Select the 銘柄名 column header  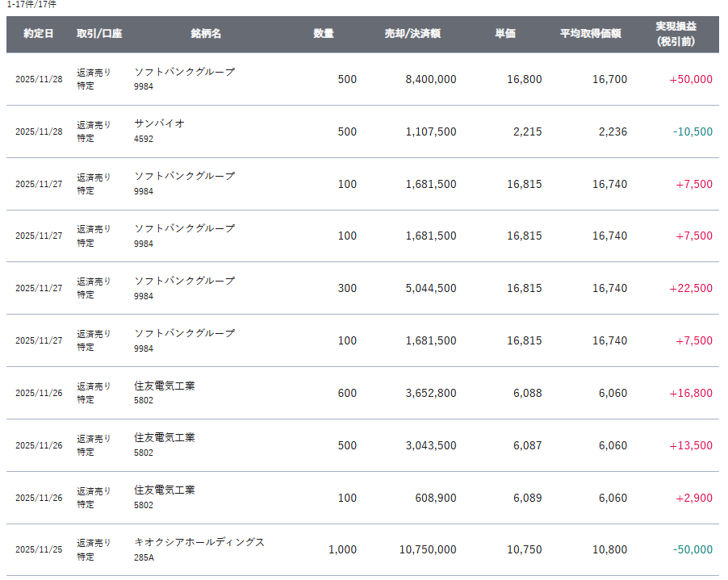click(x=206, y=34)
